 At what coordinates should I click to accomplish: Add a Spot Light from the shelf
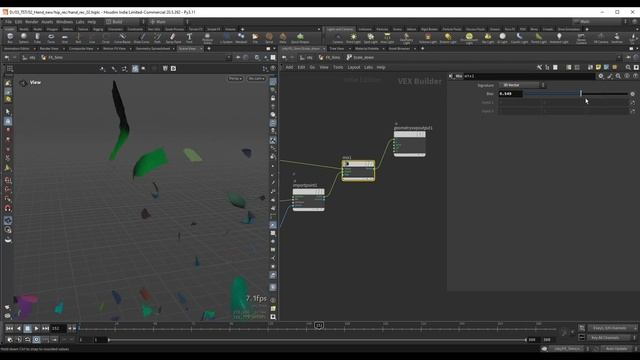tap(371, 38)
